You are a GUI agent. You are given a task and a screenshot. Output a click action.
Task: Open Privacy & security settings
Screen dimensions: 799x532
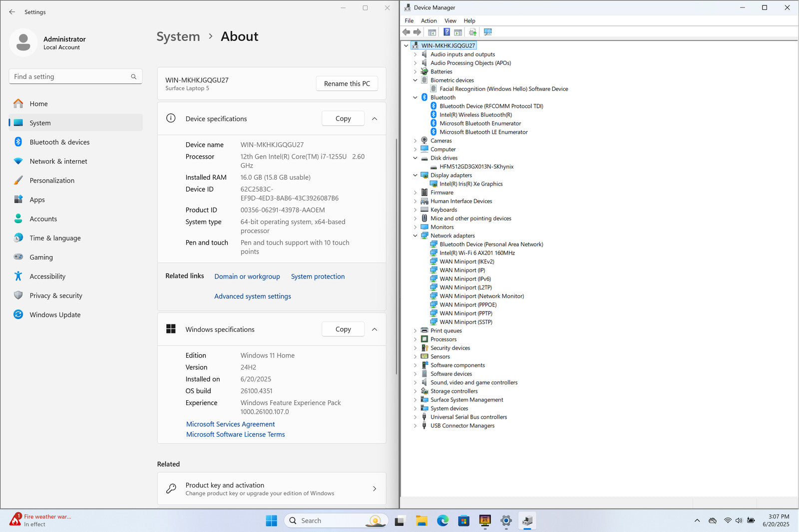[76, 296]
